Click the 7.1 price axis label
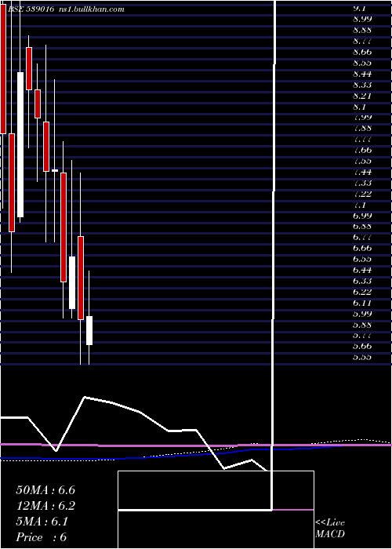Image resolution: width=392 pixels, height=549 pixels. [360, 205]
